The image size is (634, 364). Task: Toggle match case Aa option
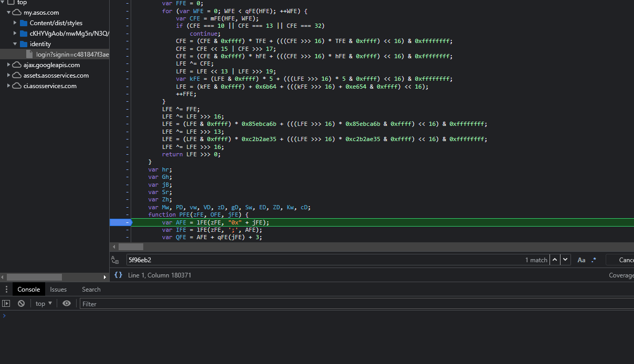pos(582,260)
